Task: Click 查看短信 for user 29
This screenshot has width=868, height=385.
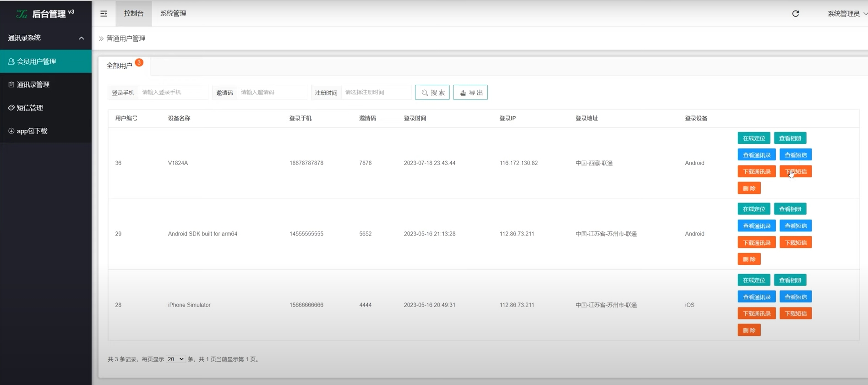Action: 796,226
